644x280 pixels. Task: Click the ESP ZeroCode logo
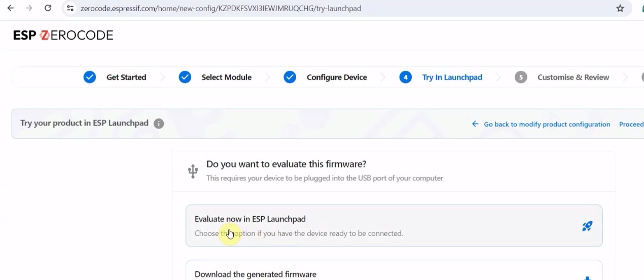[63, 35]
